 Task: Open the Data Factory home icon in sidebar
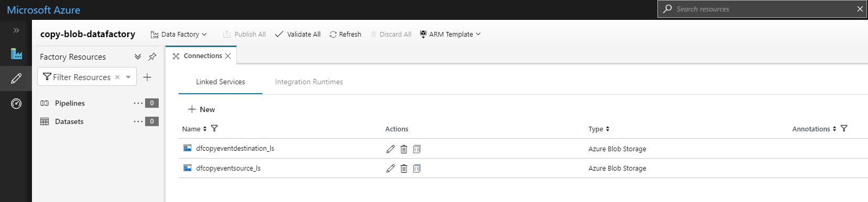(16, 53)
